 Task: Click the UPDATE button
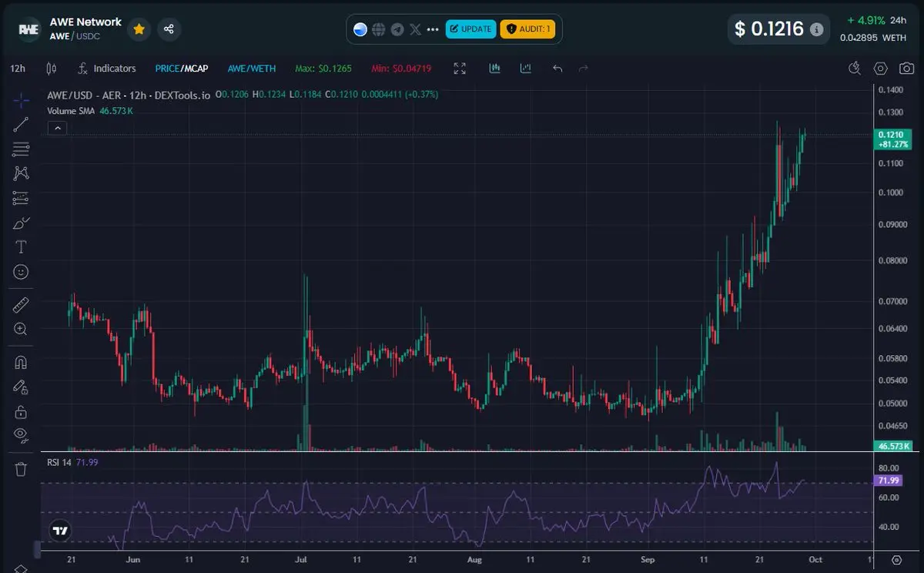pyautogui.click(x=470, y=29)
